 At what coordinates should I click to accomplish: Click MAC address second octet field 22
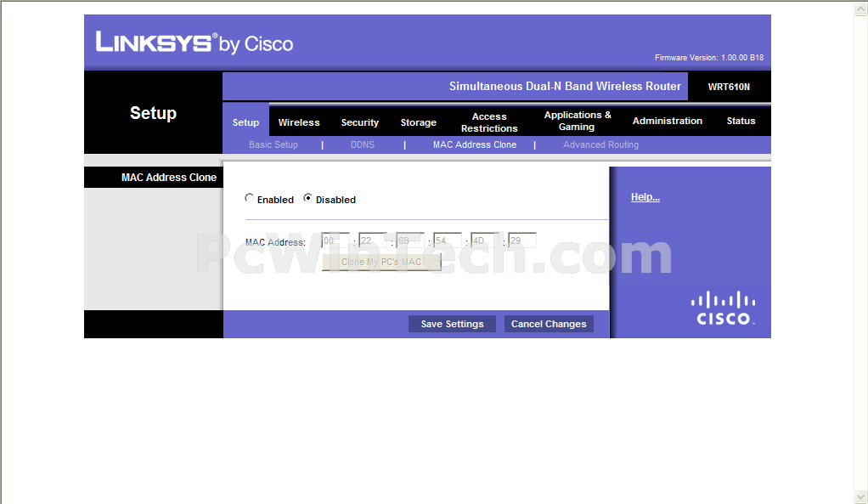[373, 241]
